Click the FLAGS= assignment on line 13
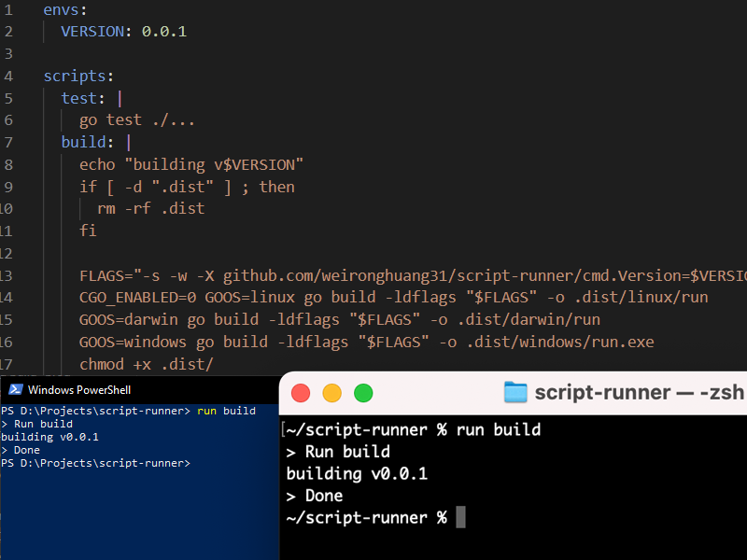 [413, 275]
